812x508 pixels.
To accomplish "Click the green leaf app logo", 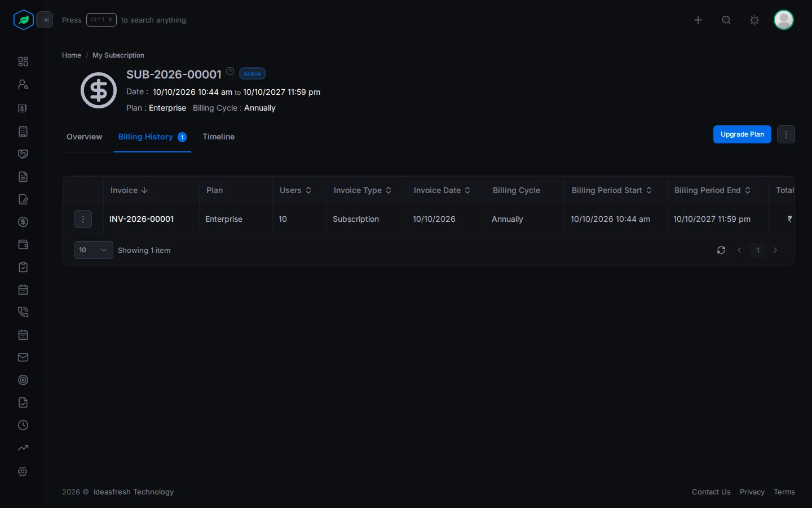I will click(23, 20).
